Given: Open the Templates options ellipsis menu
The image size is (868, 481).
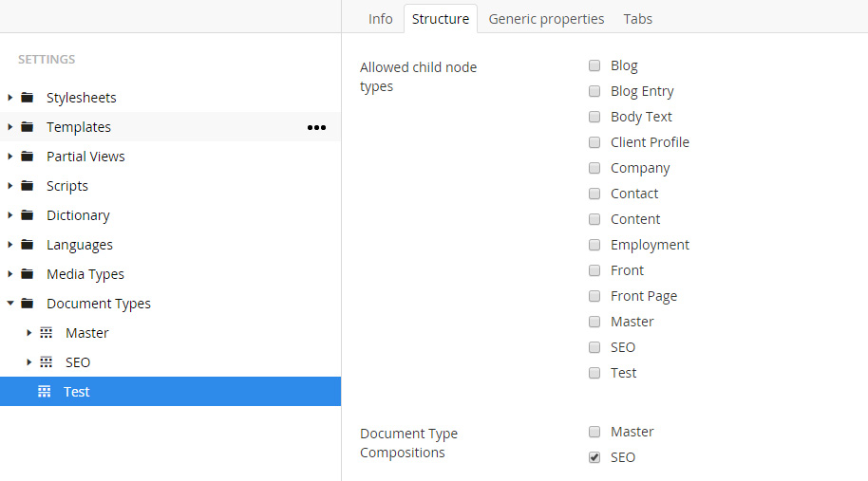Looking at the screenshot, I should pos(316,127).
